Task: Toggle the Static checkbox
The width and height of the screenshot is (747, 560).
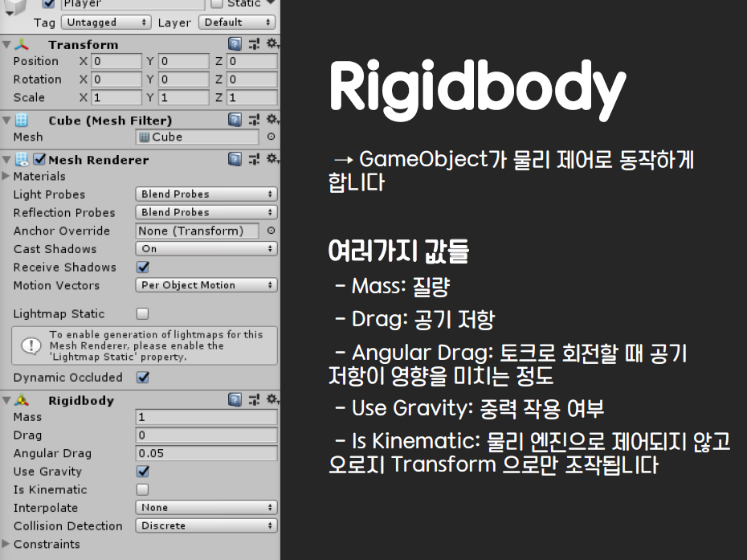Action: (x=217, y=4)
